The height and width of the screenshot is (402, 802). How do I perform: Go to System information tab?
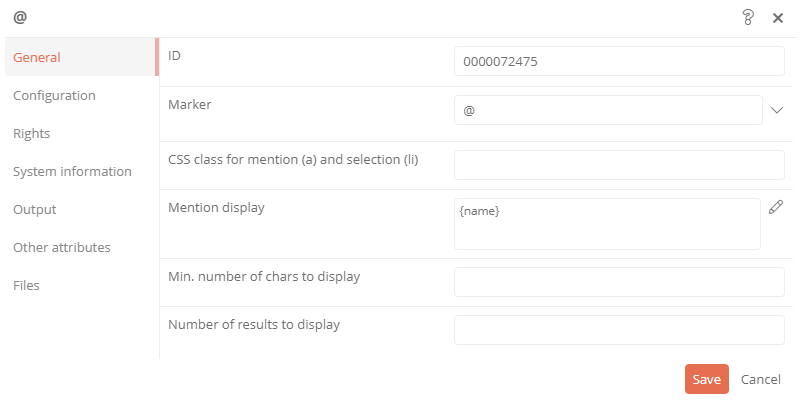(72, 171)
